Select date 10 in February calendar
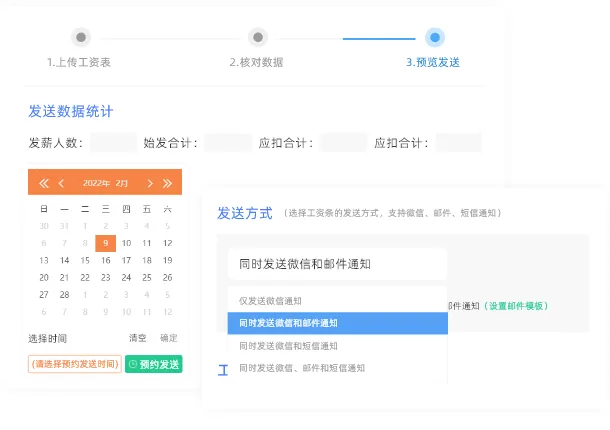The height and width of the screenshot is (430, 610). 126,243
